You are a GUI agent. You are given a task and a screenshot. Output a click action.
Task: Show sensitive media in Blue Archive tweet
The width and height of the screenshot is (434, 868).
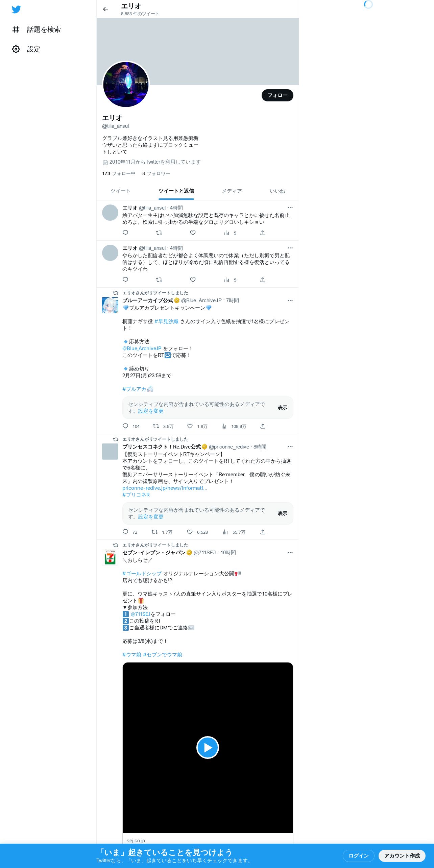(x=283, y=408)
